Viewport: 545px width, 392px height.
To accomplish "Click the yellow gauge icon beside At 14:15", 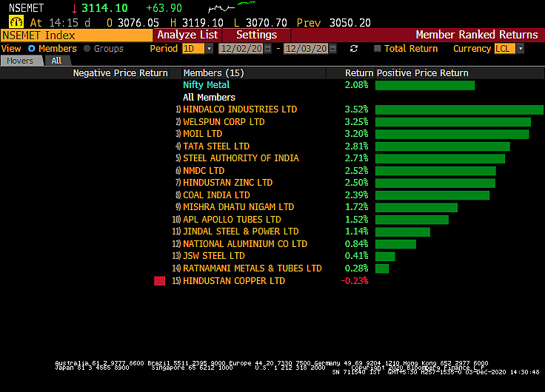I will pyautogui.click(x=16, y=23).
